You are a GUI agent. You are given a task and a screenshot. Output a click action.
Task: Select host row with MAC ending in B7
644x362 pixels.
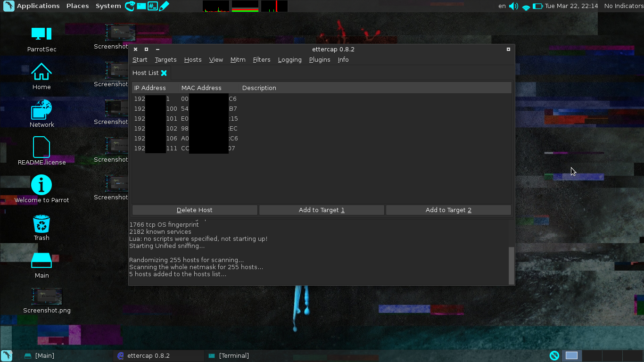click(x=322, y=109)
